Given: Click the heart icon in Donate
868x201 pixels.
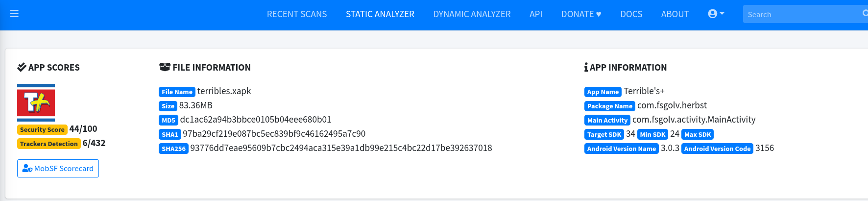Looking at the screenshot, I should point(599,14).
